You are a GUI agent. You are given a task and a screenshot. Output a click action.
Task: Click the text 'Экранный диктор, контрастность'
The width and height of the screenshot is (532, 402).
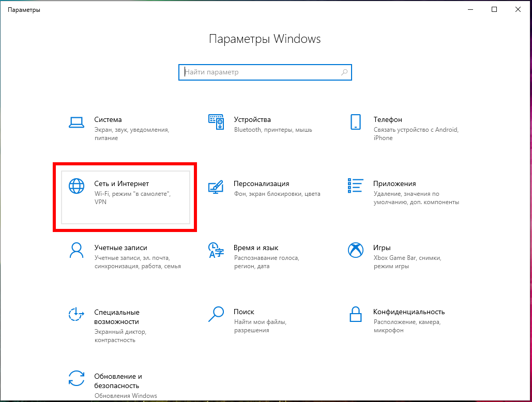(120, 336)
